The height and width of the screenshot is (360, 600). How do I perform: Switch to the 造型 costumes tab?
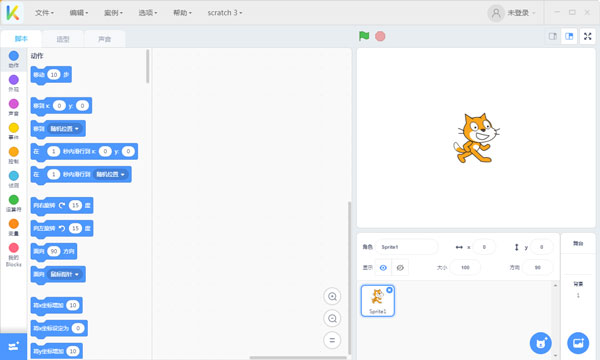coord(63,39)
